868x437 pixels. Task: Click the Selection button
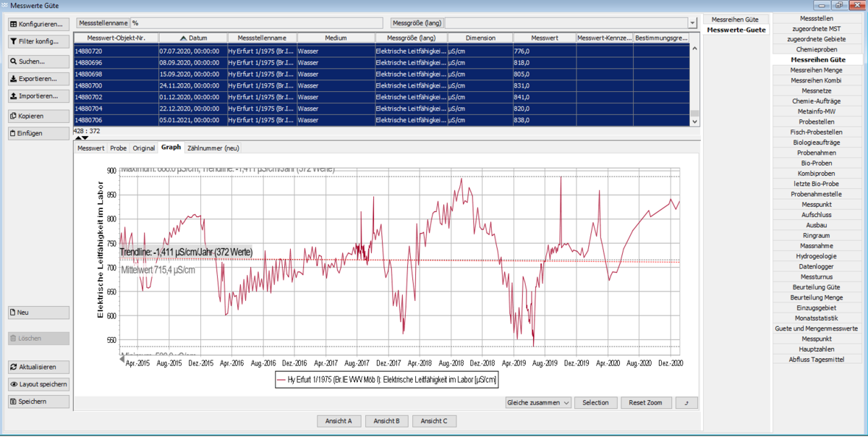(595, 402)
